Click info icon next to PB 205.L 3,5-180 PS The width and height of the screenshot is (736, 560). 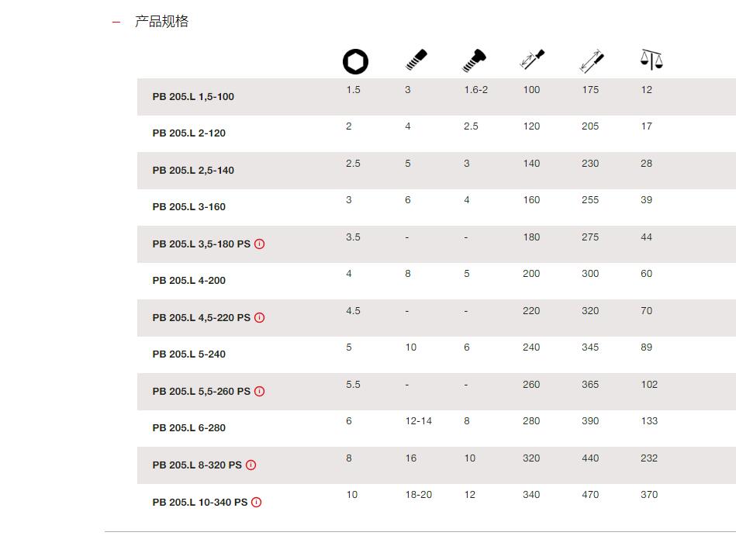pos(260,244)
